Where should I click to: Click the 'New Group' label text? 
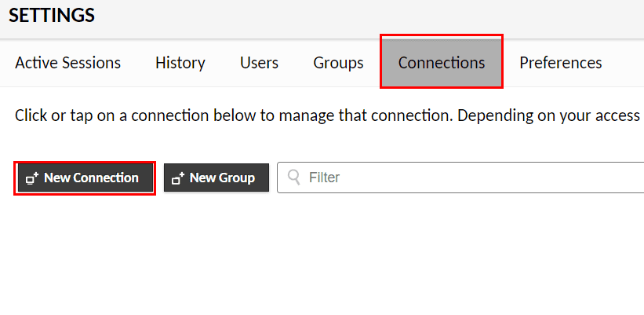(222, 178)
